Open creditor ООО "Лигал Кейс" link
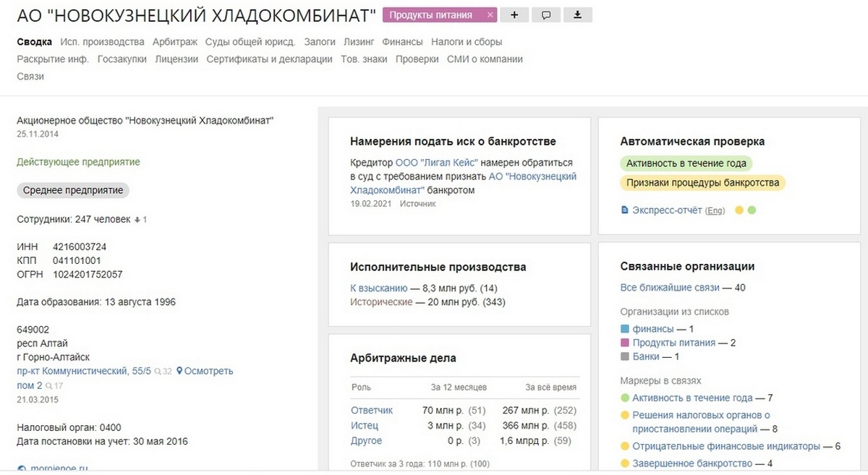The width and height of the screenshot is (868, 475). (437, 163)
